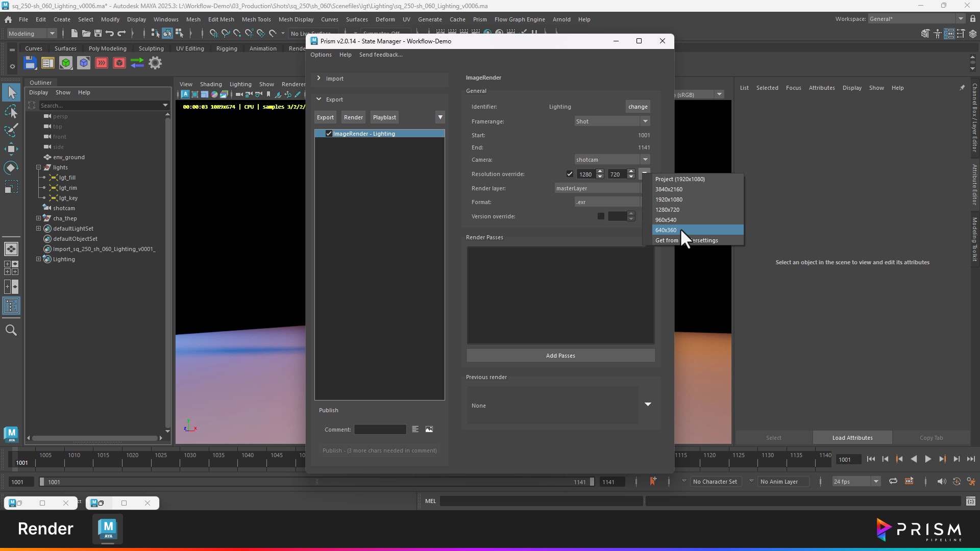Click the Open Scene folder icon
Screen dimensions: 980x551
86,33
